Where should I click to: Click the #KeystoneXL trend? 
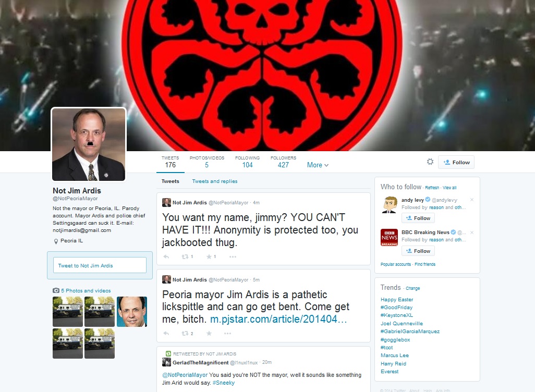(x=397, y=315)
